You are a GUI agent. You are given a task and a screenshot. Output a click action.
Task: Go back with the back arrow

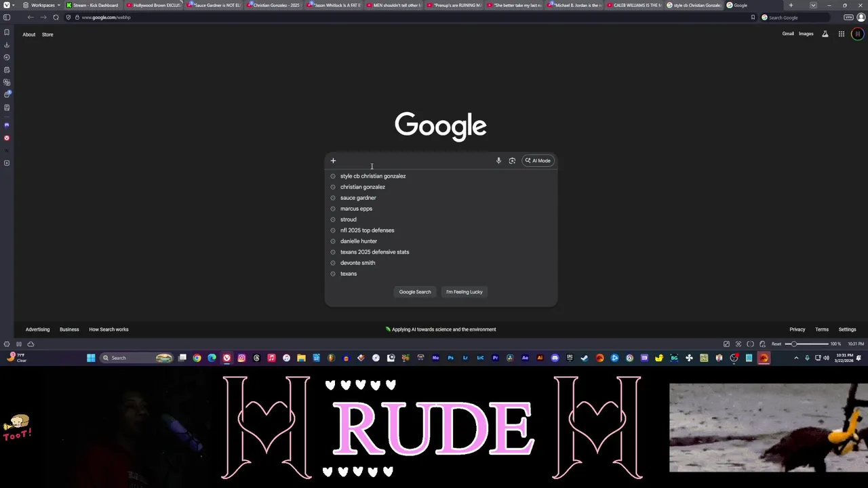coord(31,17)
